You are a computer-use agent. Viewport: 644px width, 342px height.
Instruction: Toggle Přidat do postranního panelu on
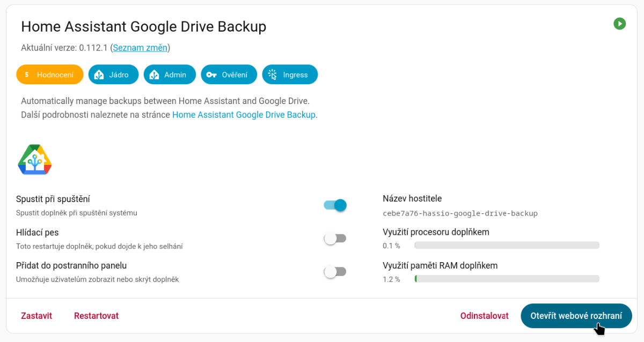[x=335, y=272]
